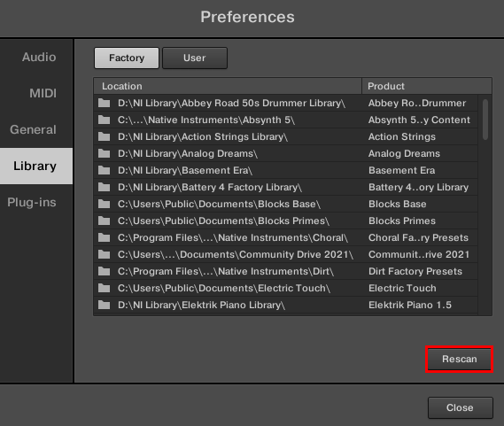This screenshot has height=426, width=504.
Task: Click folder icon for Dirt row
Action: 104,271
